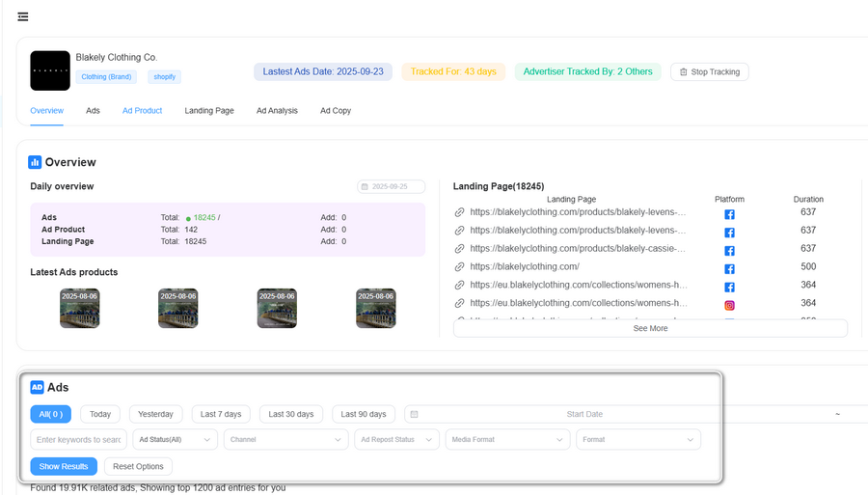Screen dimensions: 868x495
Task: Open the blakely-cassie landing page link
Action: [x=578, y=249]
